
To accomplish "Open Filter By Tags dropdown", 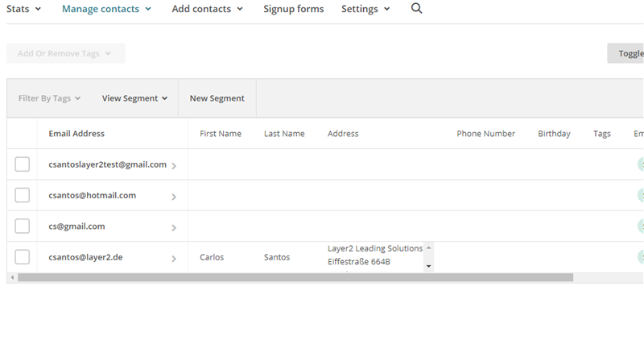I will click(49, 98).
